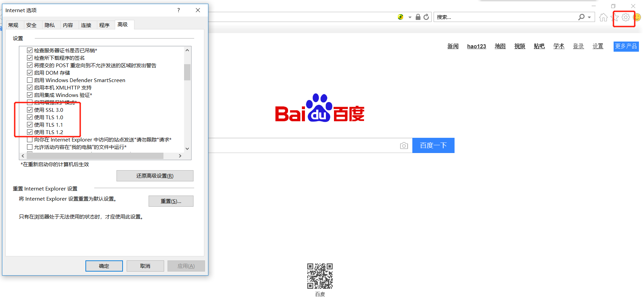Confirm with the 确定 button

104,266
